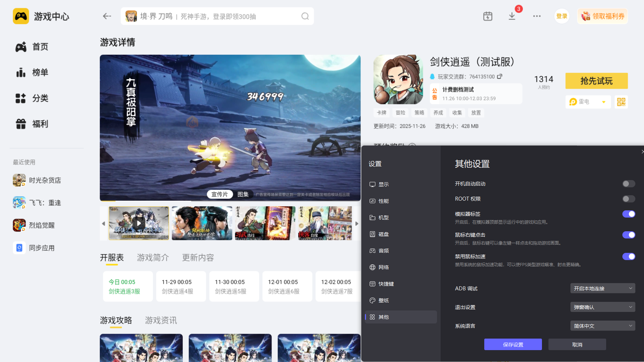Viewport: 644px width, 362px height.
Task: Open the 壁纸 wallpaper settings panel
Action: coord(383,300)
